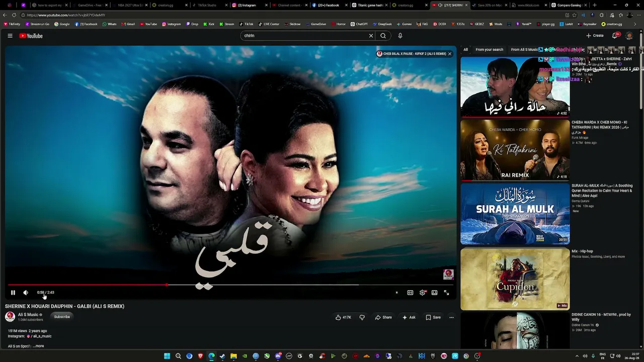Open Ki Tatfakrini Rai Remix thumbnail
This screenshot has width=644, height=362.
tap(515, 150)
